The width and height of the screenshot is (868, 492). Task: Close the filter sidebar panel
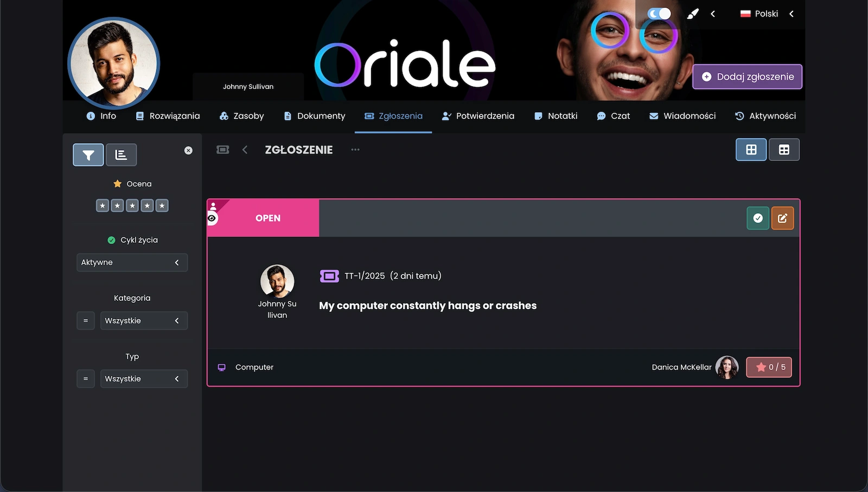click(x=188, y=150)
